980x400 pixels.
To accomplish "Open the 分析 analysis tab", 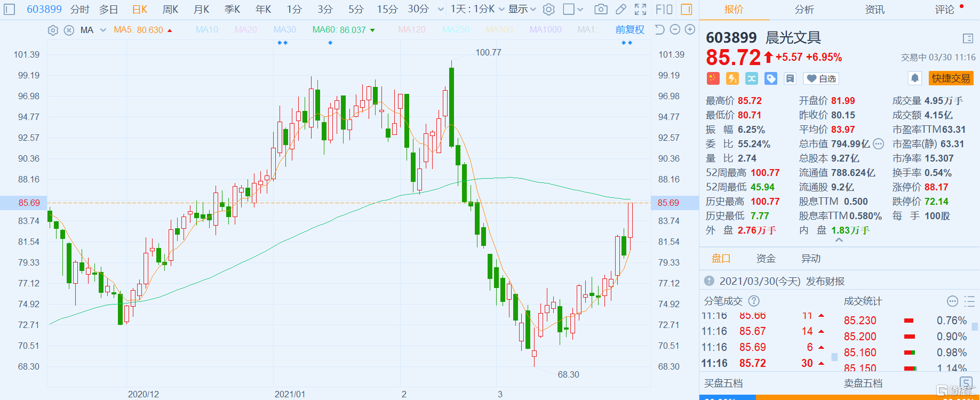I will [804, 9].
